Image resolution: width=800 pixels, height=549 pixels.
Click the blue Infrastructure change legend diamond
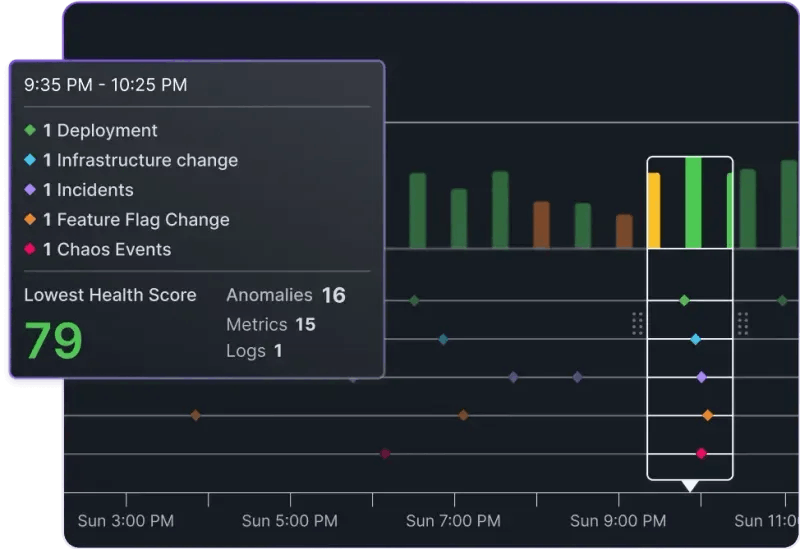pyautogui.click(x=30, y=160)
